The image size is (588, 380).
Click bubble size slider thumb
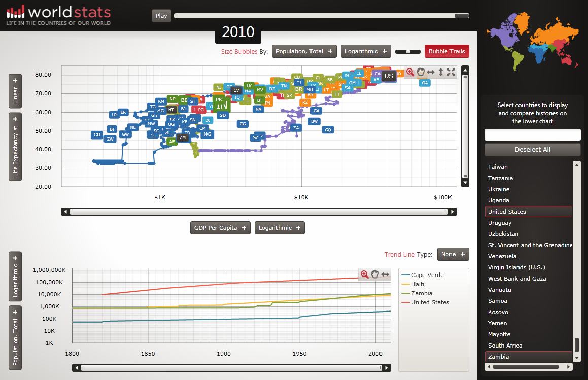click(408, 52)
